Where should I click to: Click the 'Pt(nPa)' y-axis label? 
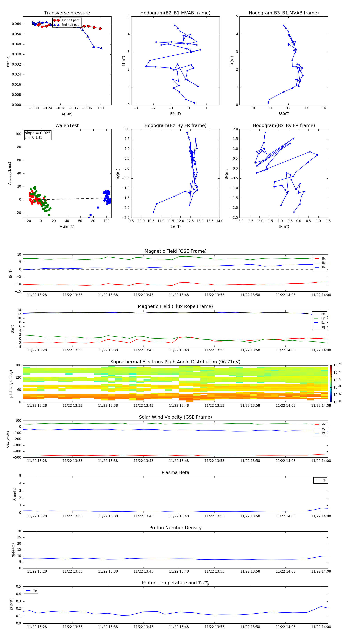pyautogui.click(x=8, y=61)
